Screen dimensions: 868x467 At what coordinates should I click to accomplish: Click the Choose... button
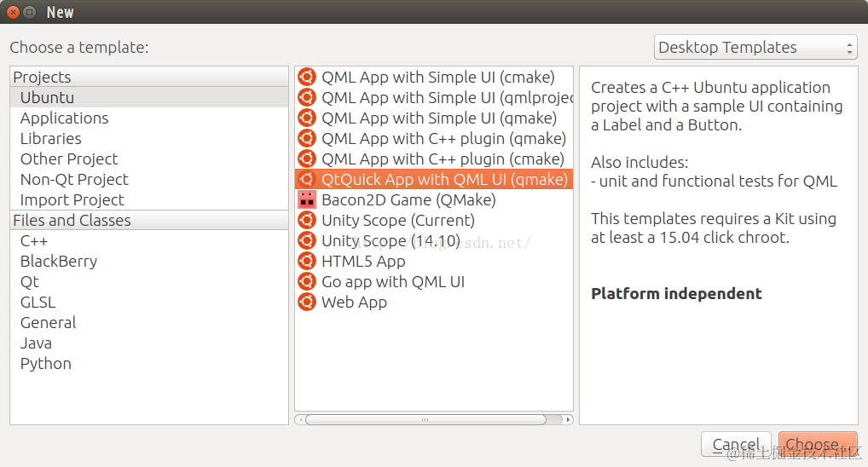click(818, 444)
